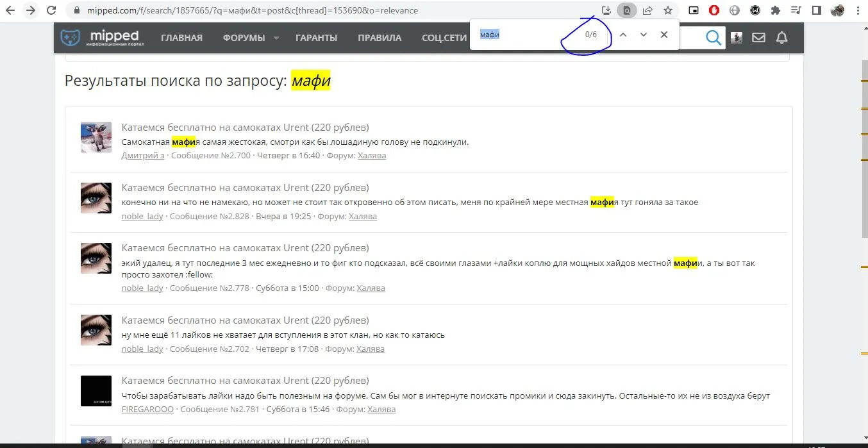Open the Chrome profile avatar
This screenshot has height=448, width=868.
tap(837, 10)
